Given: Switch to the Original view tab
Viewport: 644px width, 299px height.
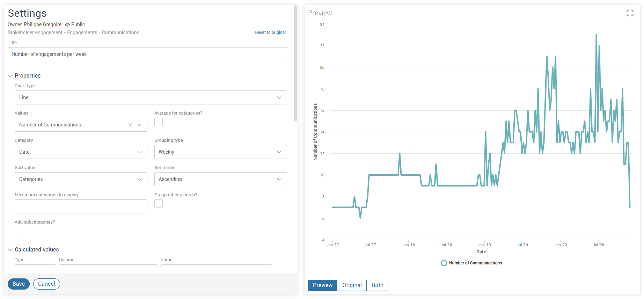Looking at the screenshot, I should [x=352, y=285].
